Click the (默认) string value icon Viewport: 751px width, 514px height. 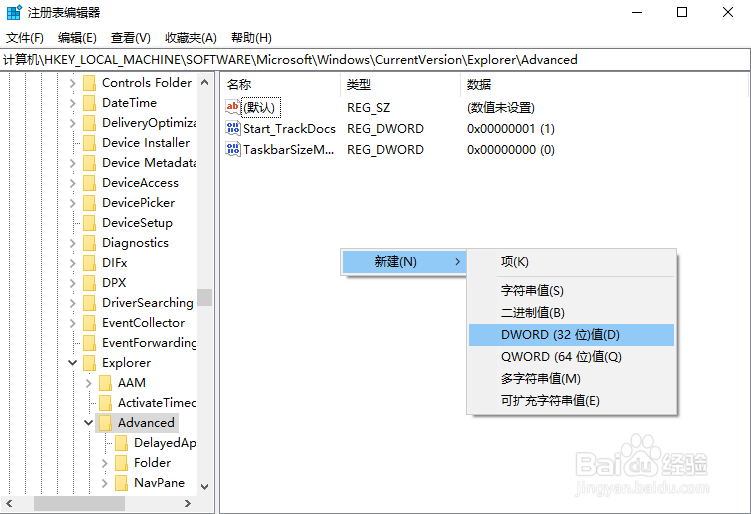[x=233, y=107]
